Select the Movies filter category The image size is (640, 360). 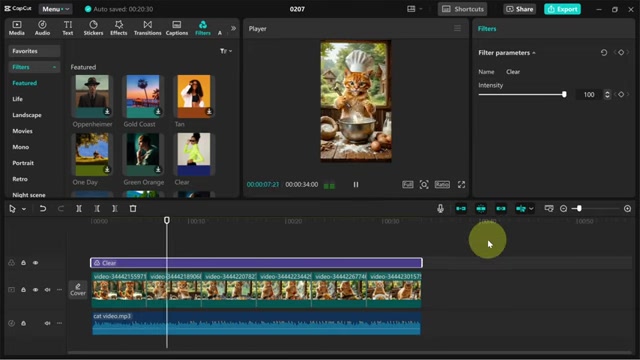[22, 131]
